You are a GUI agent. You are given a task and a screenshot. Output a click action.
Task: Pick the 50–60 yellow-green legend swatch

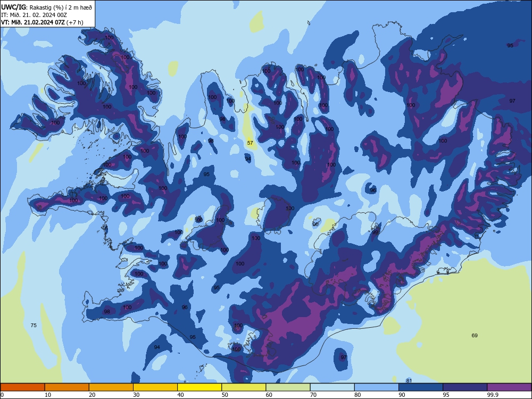pos(244,387)
